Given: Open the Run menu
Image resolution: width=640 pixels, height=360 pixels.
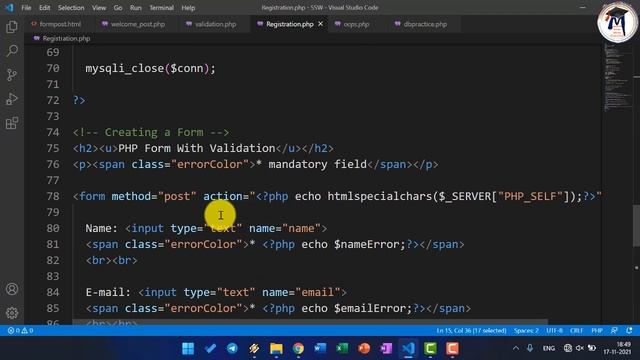Looking at the screenshot, I should coord(136,8).
